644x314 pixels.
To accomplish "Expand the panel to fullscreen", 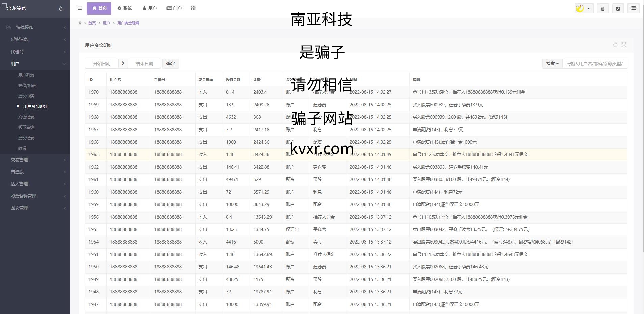I will 624,45.
